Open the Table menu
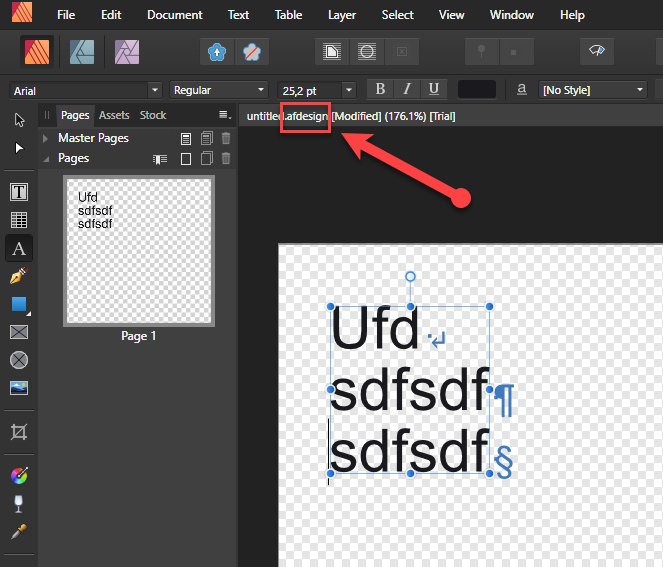Image resolution: width=663 pixels, height=567 pixels. tap(288, 15)
